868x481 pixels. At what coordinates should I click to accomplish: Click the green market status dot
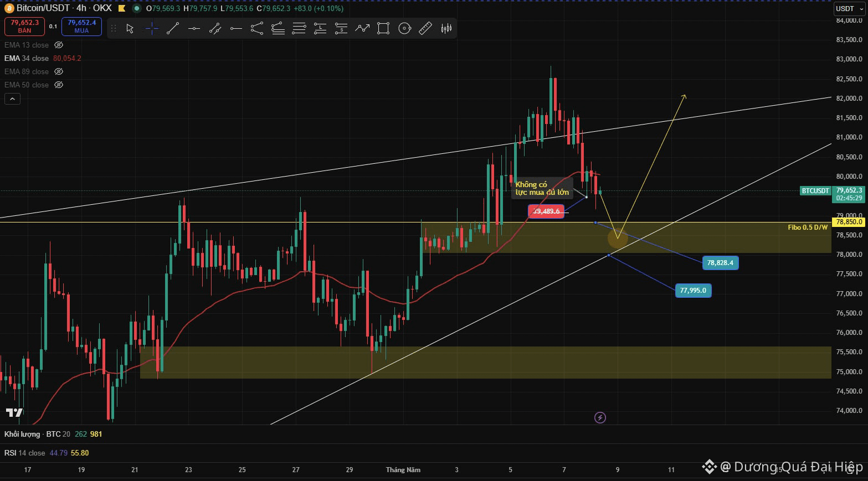point(137,8)
